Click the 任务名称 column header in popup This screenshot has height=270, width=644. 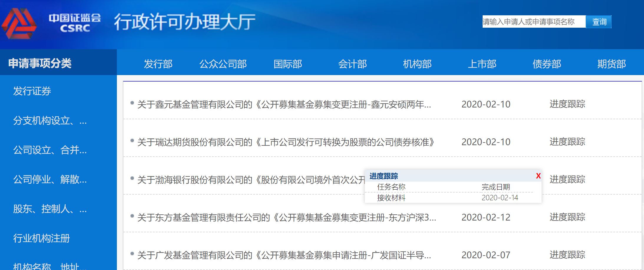[391, 187]
